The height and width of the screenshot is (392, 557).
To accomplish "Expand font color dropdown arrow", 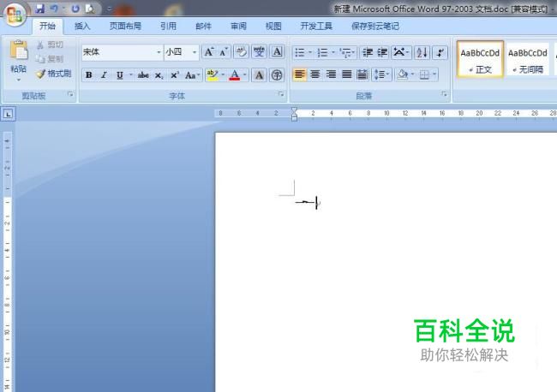I will click(245, 75).
